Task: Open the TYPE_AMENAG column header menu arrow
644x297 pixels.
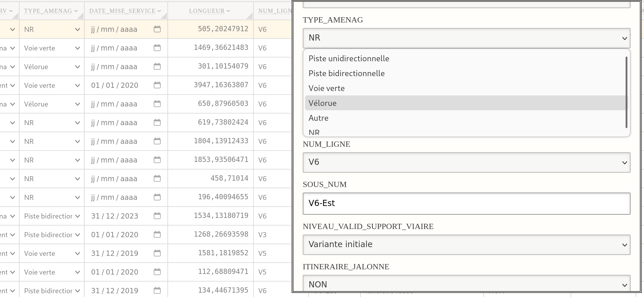Action: (76, 11)
